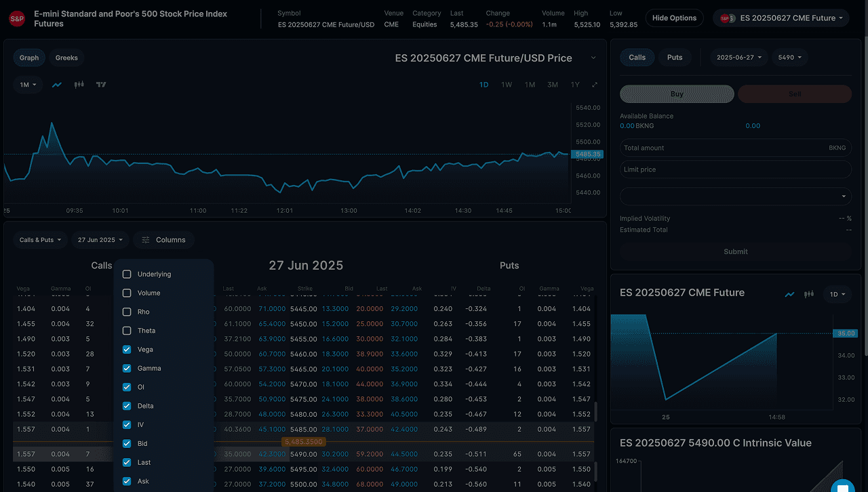Enable the Underlying column checkbox
Image resolution: width=868 pixels, height=492 pixels.
(127, 274)
